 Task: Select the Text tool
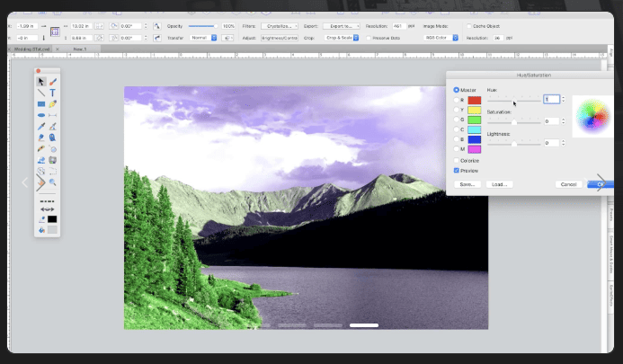point(52,93)
